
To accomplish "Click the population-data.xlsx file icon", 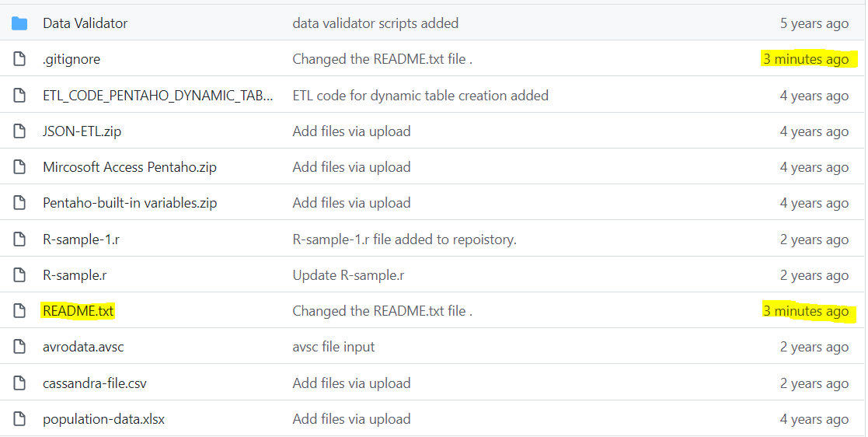I will click(19, 419).
